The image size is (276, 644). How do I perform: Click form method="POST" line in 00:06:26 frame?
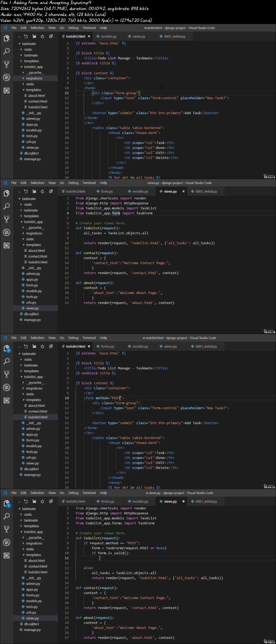[104, 398]
